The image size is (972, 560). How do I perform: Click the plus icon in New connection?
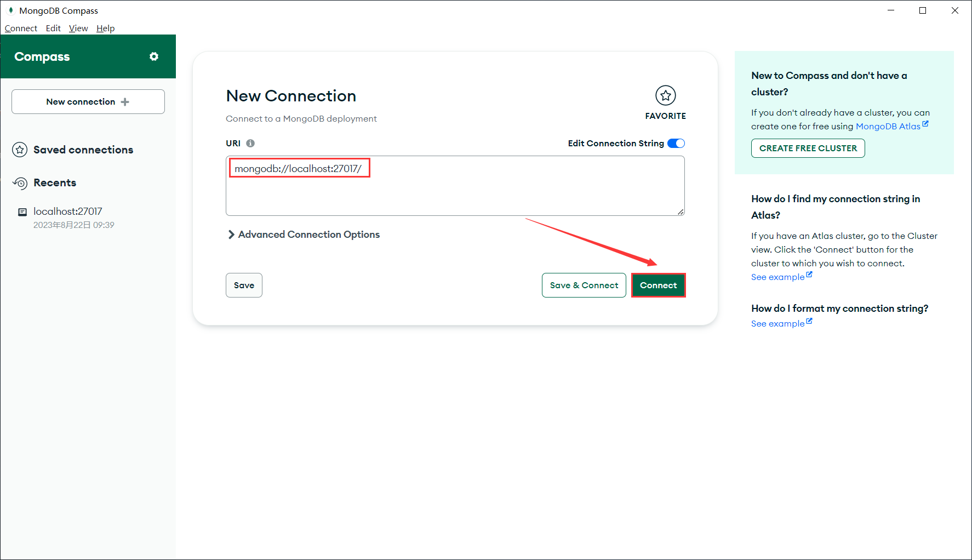click(125, 102)
